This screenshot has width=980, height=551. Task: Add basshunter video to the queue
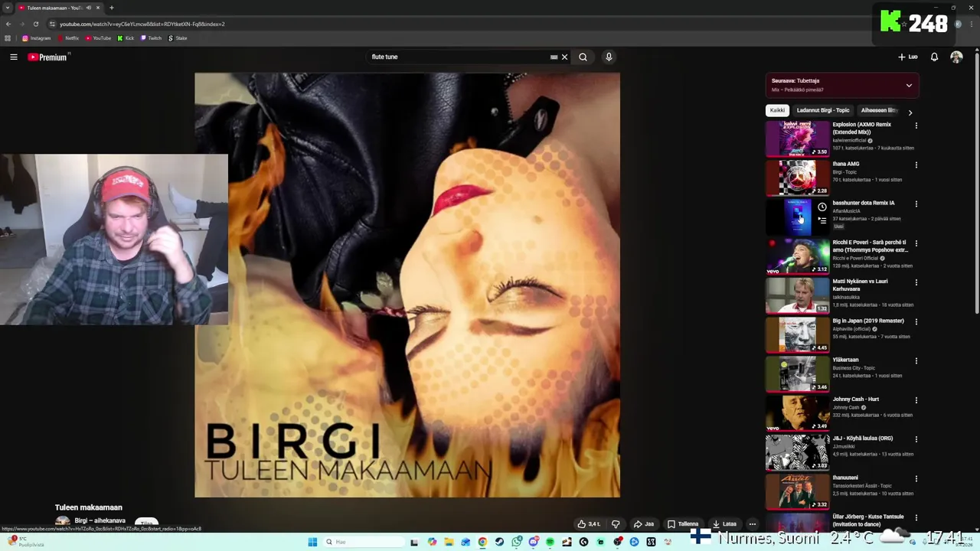point(822,220)
